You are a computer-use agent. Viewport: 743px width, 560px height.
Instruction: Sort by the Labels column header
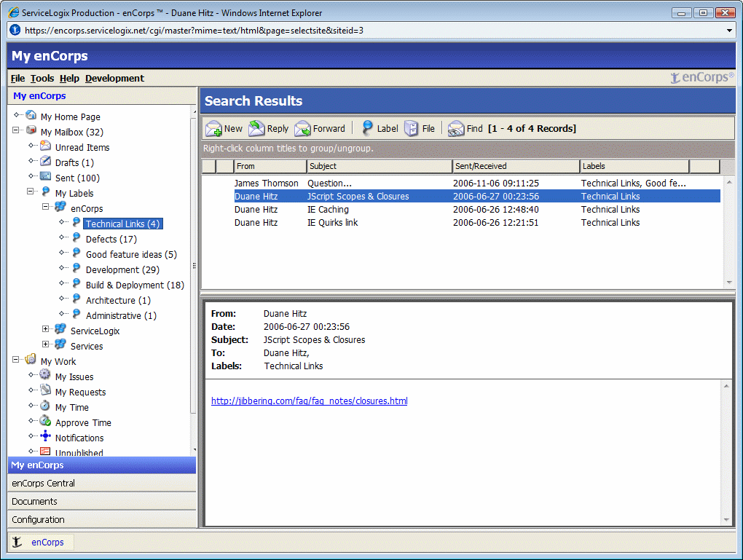click(634, 166)
